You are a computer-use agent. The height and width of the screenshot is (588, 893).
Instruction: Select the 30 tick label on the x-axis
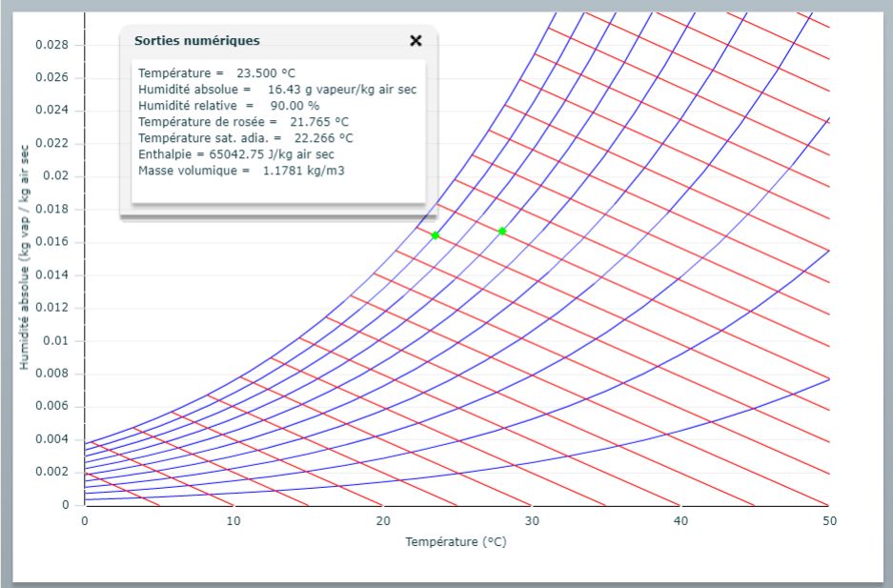pos(531,520)
